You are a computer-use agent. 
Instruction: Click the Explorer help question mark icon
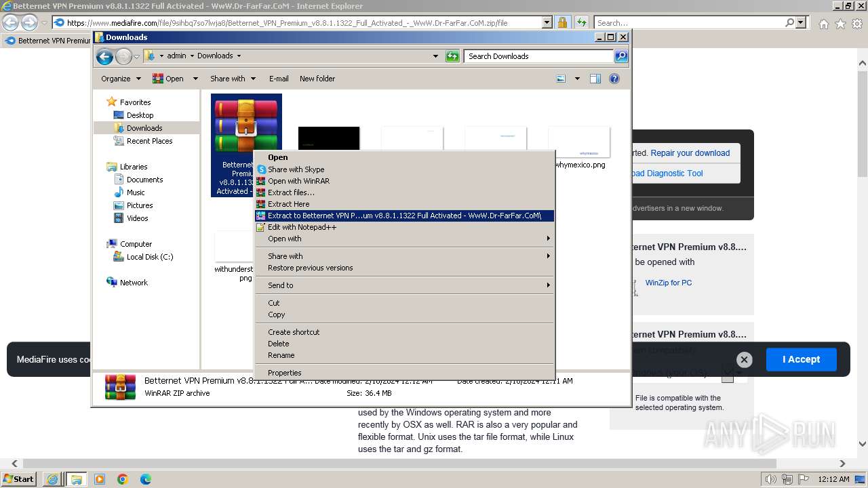point(614,79)
